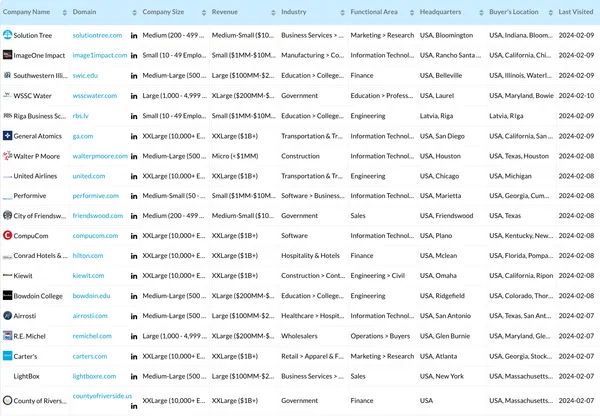Click the Bowdoin College logo icon

click(x=7, y=296)
